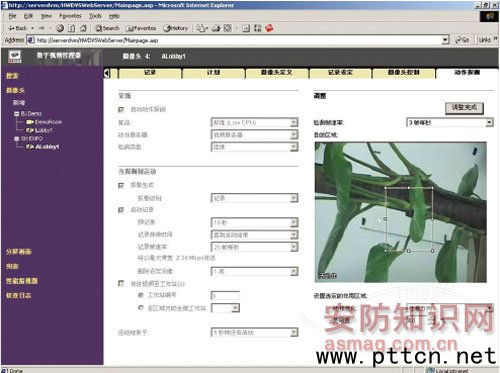Image resolution: width=500 pixels, height=373 pixels.
Task: Click the Refresh page toolbar icon
Action: coord(71,28)
